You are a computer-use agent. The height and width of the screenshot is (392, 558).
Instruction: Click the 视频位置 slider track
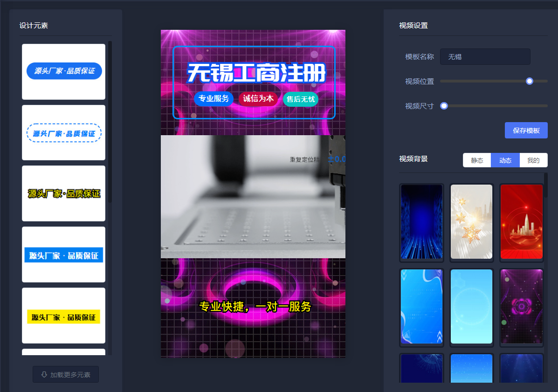[494, 81]
